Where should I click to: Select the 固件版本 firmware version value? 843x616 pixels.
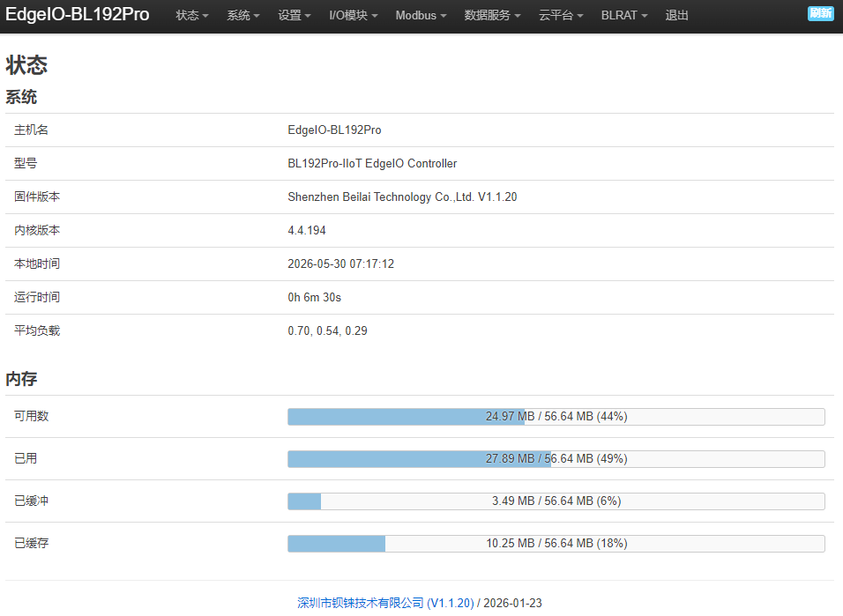click(x=402, y=197)
